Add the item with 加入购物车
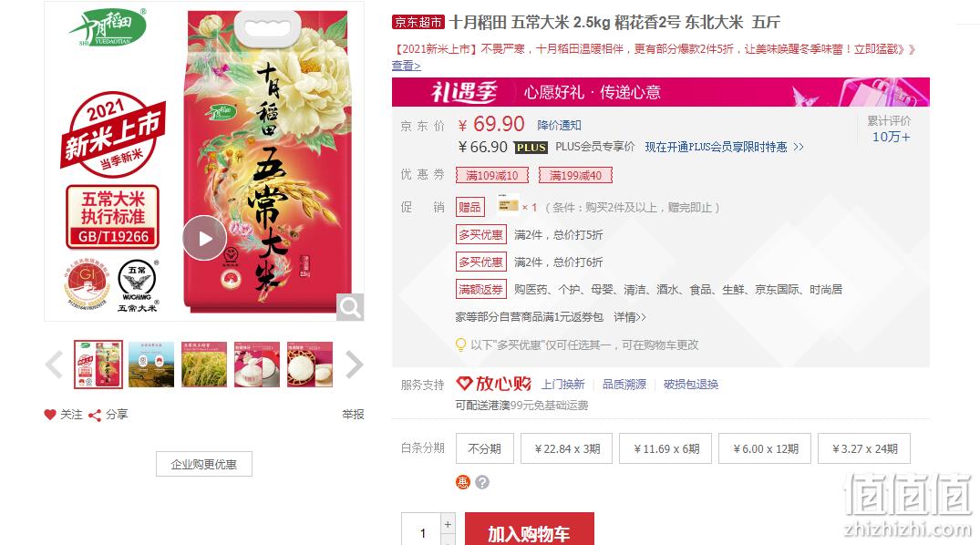This screenshot has width=980, height=545. click(530, 531)
